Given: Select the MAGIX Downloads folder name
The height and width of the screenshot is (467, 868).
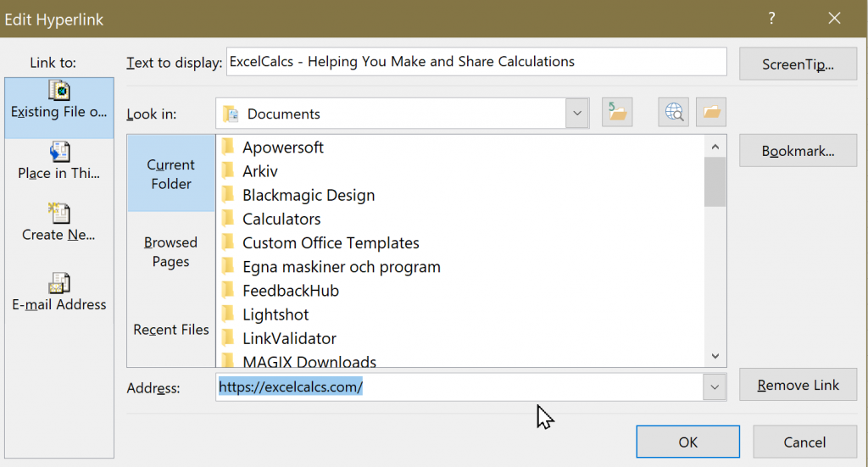Looking at the screenshot, I should click(309, 361).
